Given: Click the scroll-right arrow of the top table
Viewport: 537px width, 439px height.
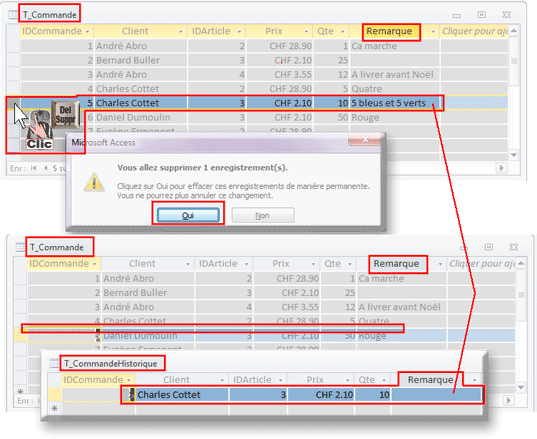Looking at the screenshot, I should click(x=502, y=168).
